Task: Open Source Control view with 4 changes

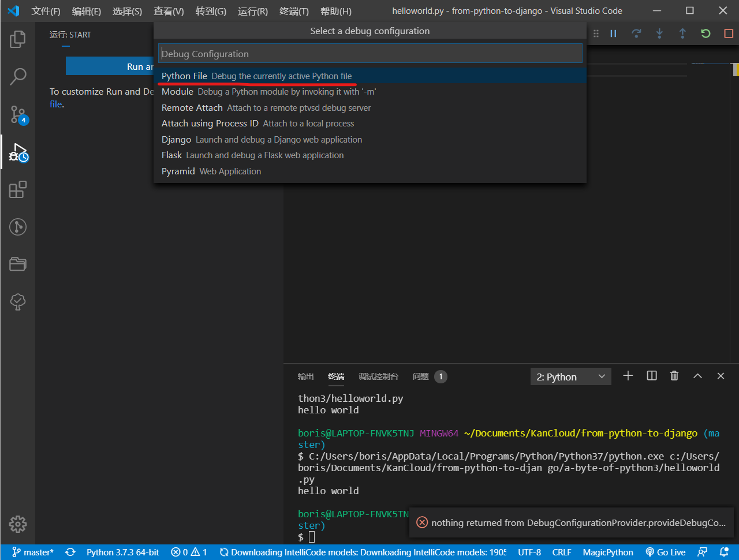Action: 18,114
